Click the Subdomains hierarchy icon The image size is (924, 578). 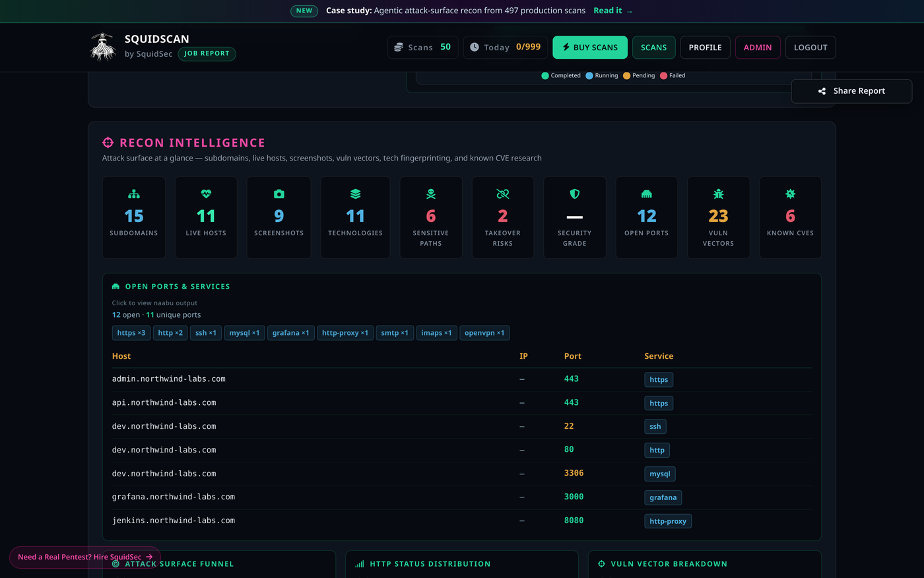(134, 194)
